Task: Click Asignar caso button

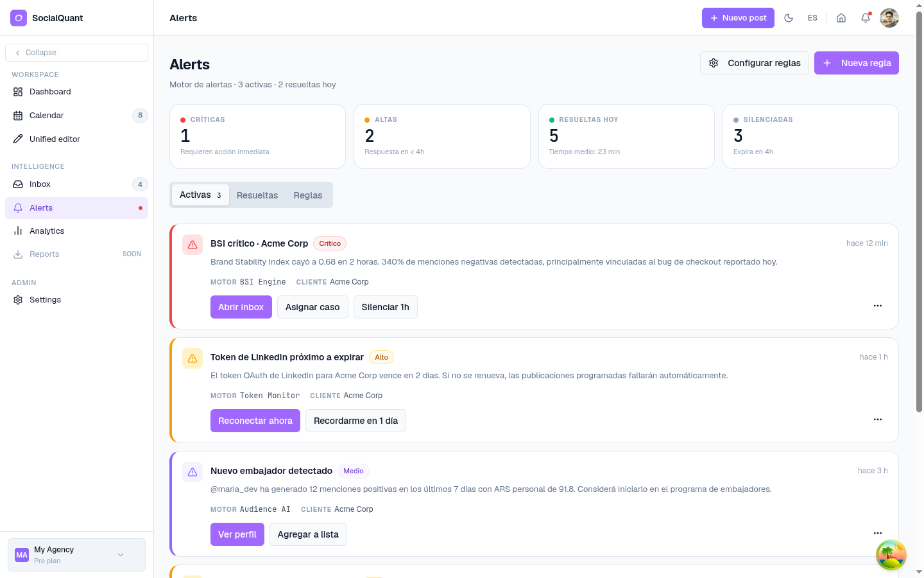Action: point(312,307)
